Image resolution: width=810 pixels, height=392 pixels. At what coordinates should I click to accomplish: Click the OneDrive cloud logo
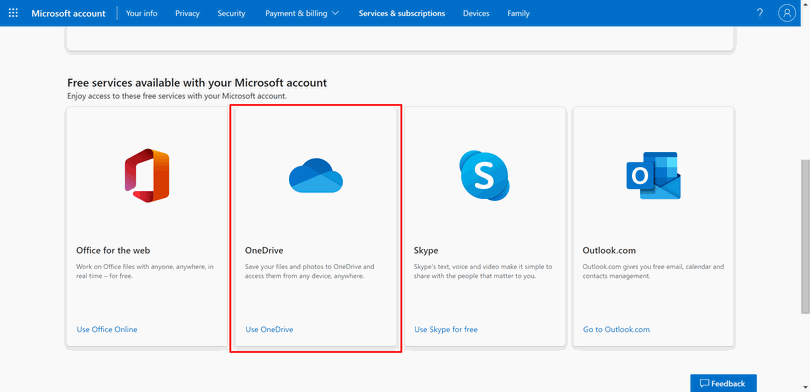tap(316, 176)
